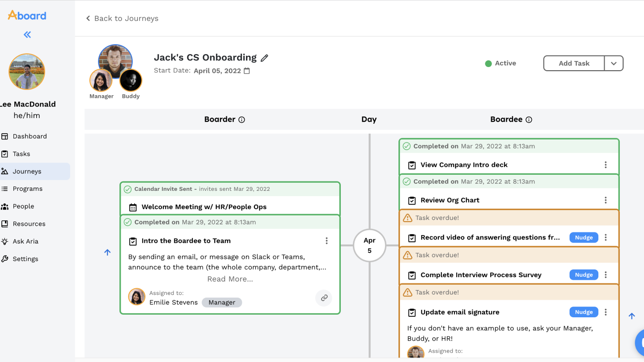Collapse the sidebar with double chevron icon
644x362 pixels.
pos(27,35)
